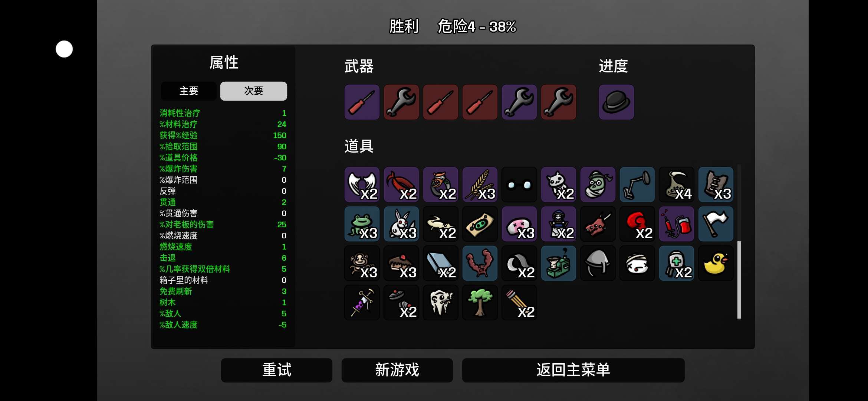This screenshot has width=868, height=401.
Task: Select the bowler hat progress icon
Action: tap(616, 102)
